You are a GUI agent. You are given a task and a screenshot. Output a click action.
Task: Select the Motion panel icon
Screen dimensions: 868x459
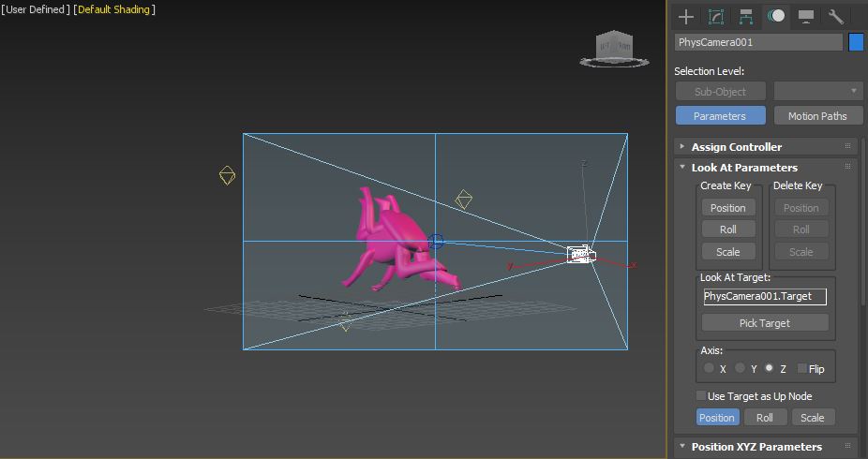tap(776, 16)
